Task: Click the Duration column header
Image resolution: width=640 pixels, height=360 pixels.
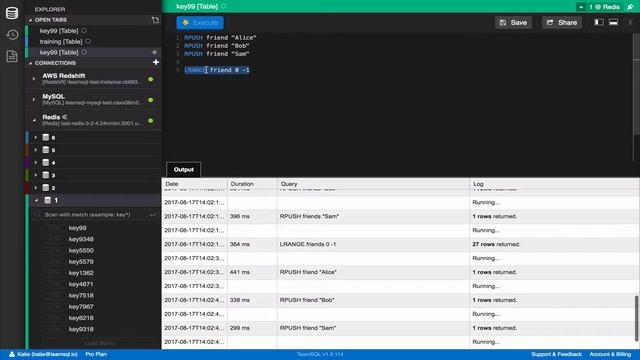Action: click(252, 184)
